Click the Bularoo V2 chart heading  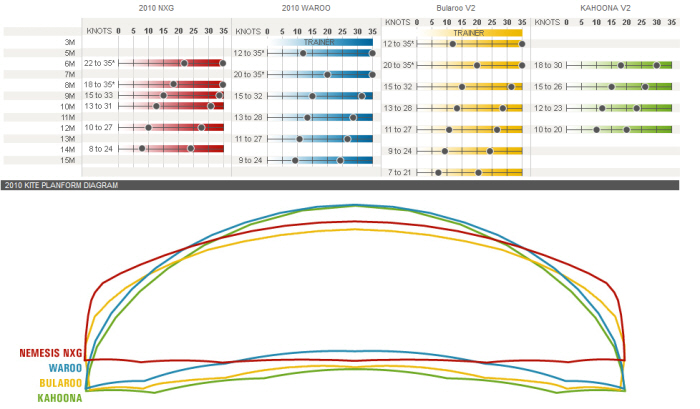tap(456, 8)
